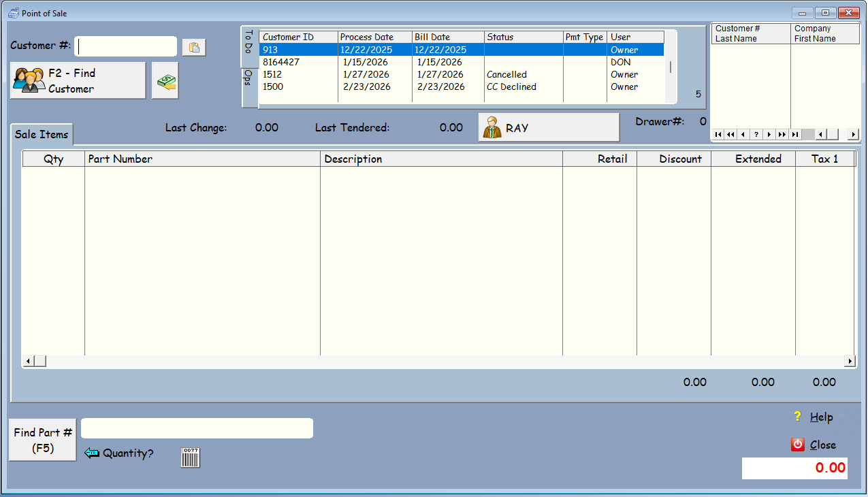The width and height of the screenshot is (868, 497).
Task: Click left arrow of sale items scrollbar
Action: (29, 361)
